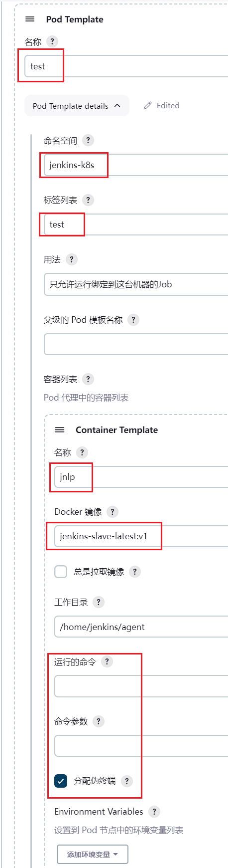Screen dimensions: 228x868
Task: Show help for 工作目录
Action: [99, 602]
